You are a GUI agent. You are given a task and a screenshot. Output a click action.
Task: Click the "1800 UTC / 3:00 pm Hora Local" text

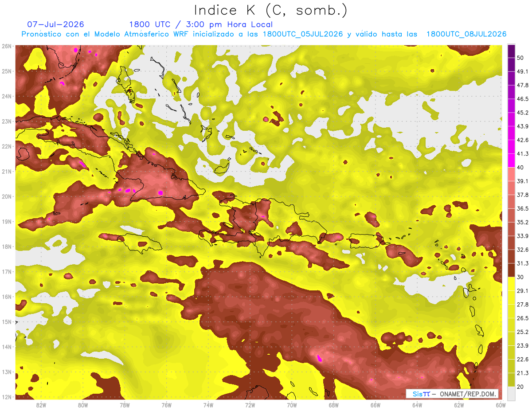pyautogui.click(x=201, y=24)
